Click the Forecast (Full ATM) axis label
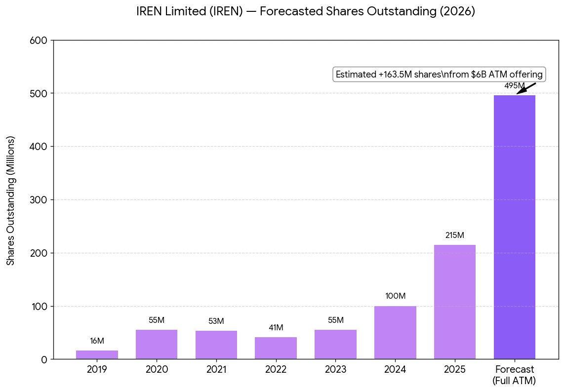The width and height of the screenshot is (564, 392). click(x=514, y=375)
